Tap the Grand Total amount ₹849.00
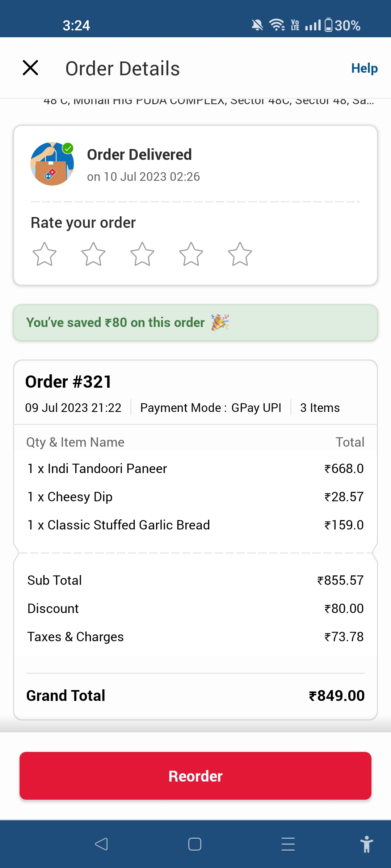This screenshot has height=868, width=391. (x=337, y=696)
